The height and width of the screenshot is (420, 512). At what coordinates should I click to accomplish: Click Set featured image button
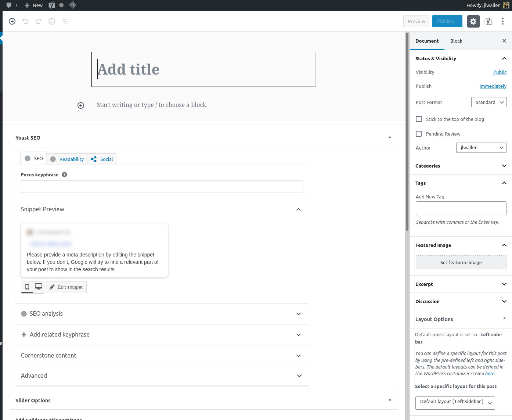point(461,262)
